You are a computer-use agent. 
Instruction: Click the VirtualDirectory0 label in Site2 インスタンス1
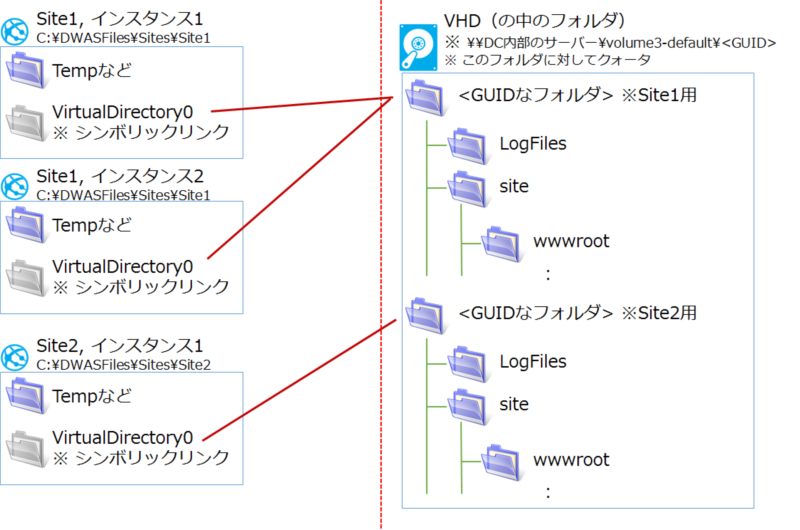click(122, 437)
